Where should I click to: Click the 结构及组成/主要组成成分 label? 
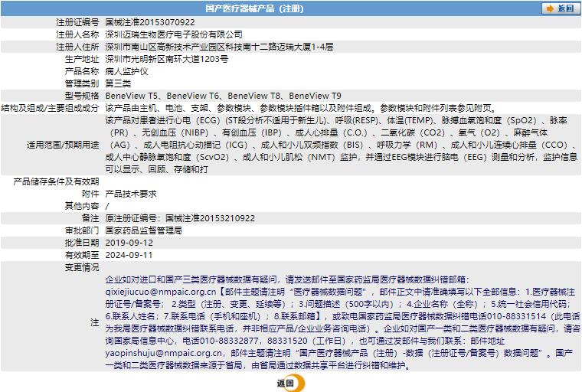50,108
